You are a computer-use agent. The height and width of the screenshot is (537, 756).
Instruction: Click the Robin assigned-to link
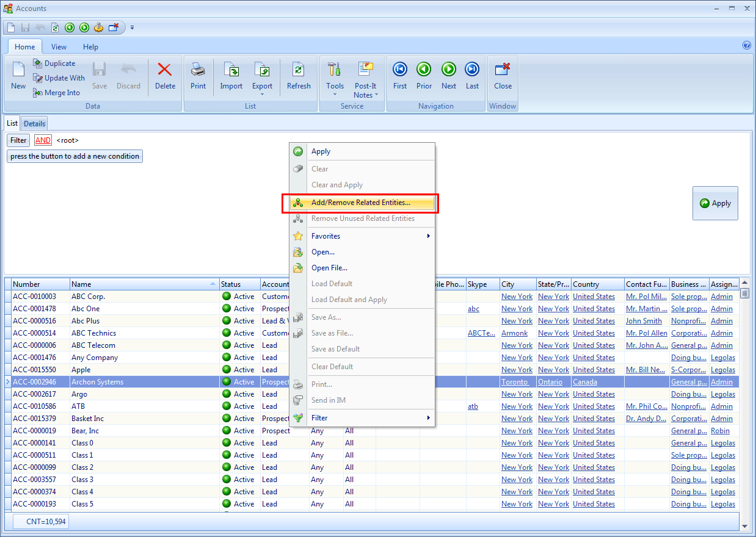coord(721,431)
